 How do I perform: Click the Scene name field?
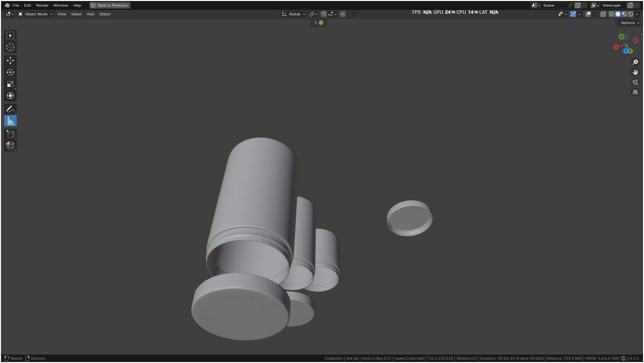tap(554, 5)
